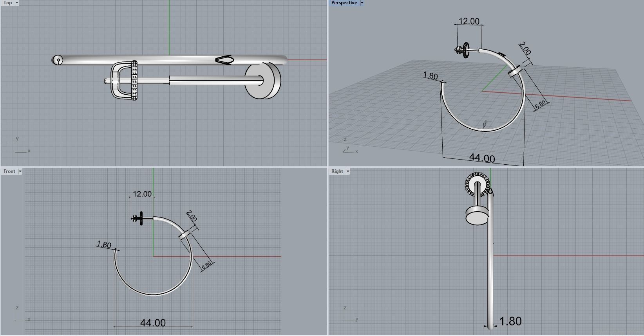Select the 1.80 dimension in Front viewport
This screenshot has width=644, height=336.
(x=104, y=245)
